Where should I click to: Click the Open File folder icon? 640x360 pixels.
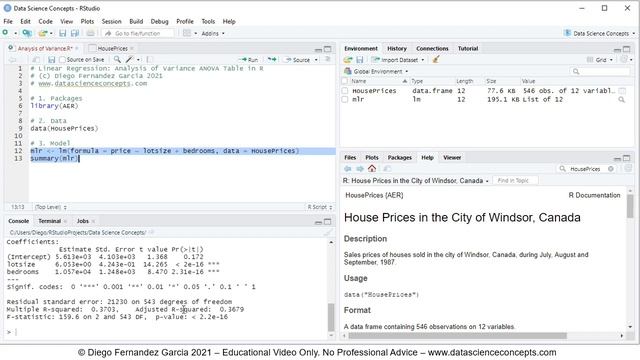[x=43, y=33]
